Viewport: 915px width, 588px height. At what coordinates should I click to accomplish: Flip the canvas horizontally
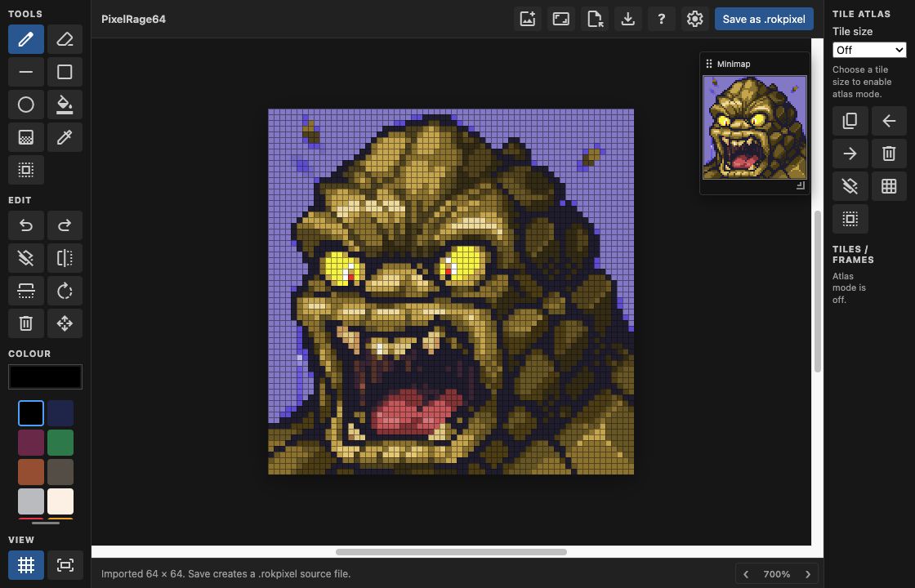click(x=65, y=258)
